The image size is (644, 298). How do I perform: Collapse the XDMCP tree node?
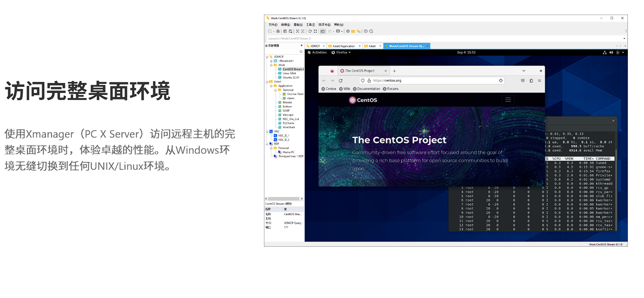266,57
